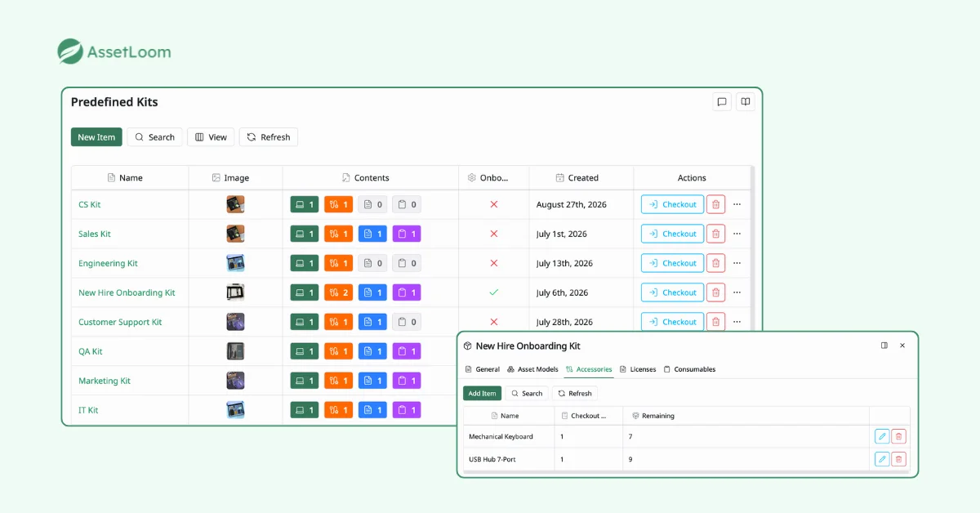
Task: Checkout the Sales Kit
Action: click(x=672, y=234)
